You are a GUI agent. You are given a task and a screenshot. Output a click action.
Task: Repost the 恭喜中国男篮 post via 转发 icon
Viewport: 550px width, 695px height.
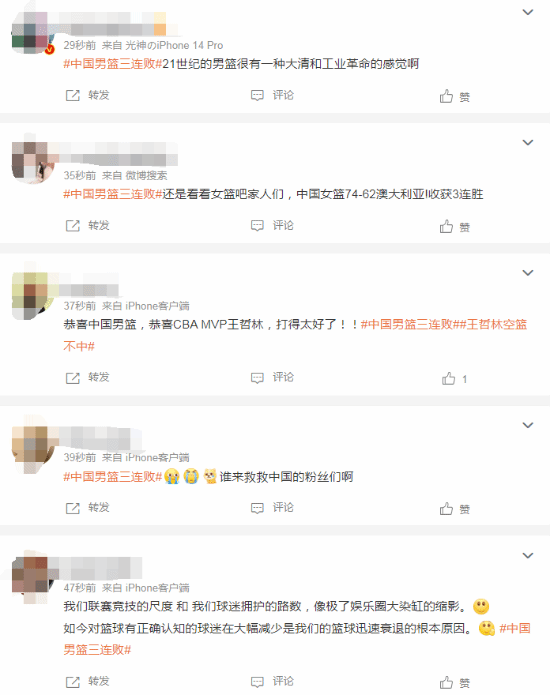pyautogui.click(x=73, y=378)
